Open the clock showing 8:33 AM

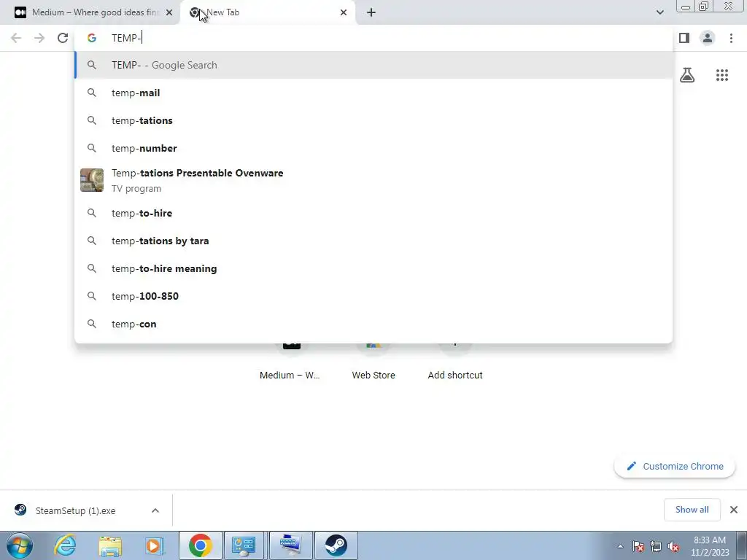pos(710,546)
